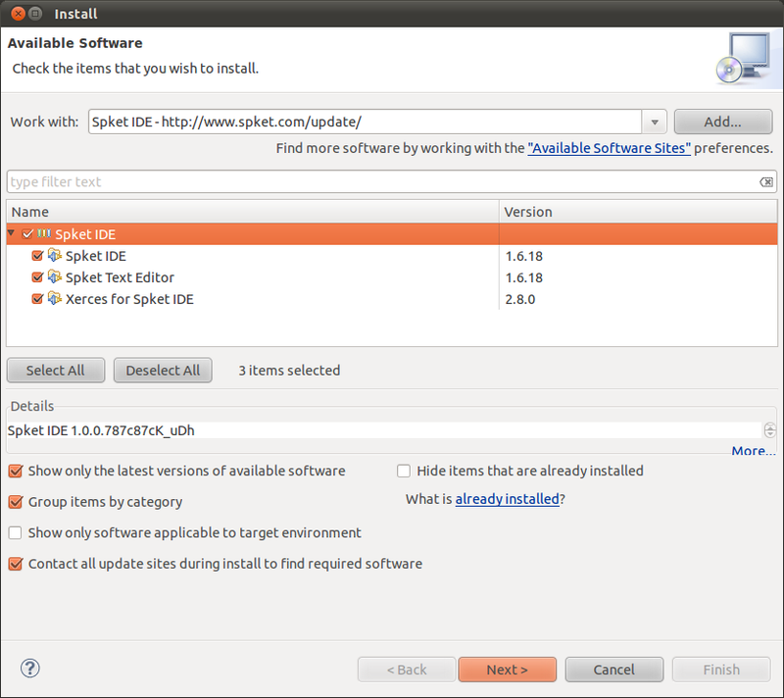The image size is (784, 698).
Task: Click the Xerces for Spket IDE icon
Action: pyautogui.click(x=55, y=298)
